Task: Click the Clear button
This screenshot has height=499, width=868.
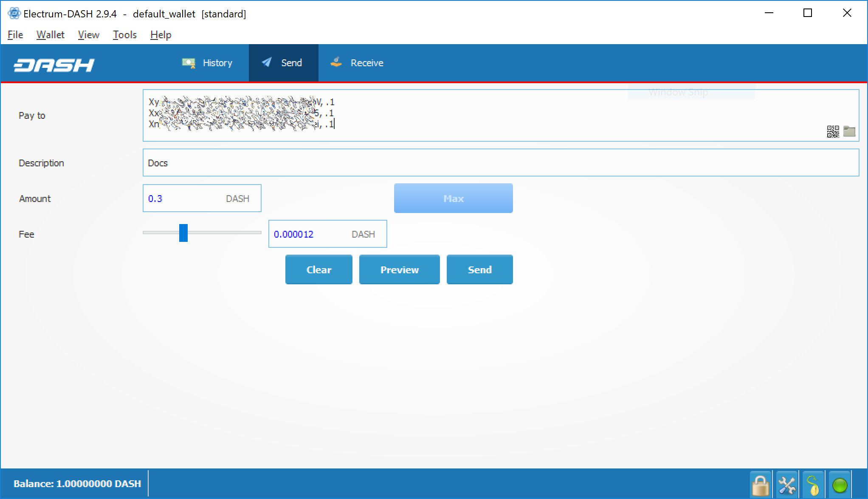Action: click(318, 270)
